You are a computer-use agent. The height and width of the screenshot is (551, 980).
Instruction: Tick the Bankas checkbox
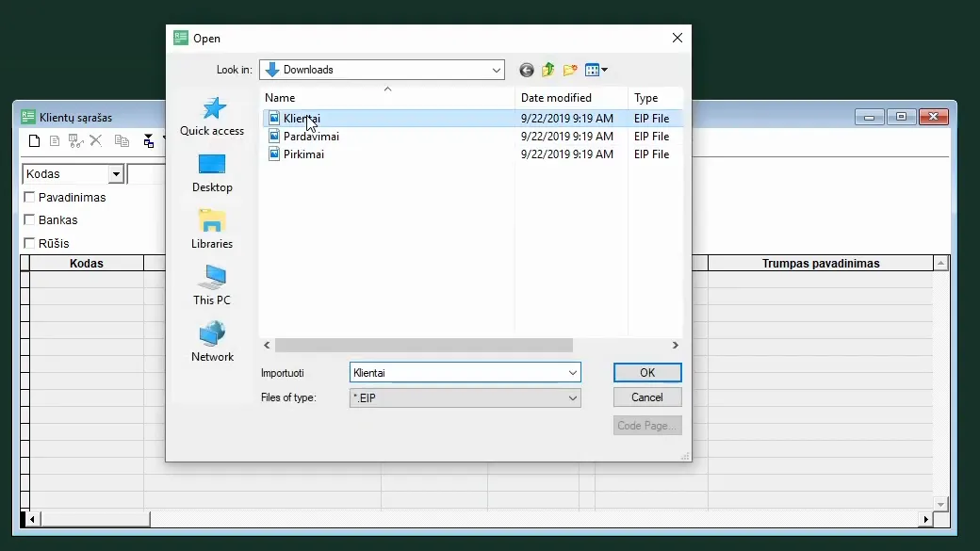29,219
